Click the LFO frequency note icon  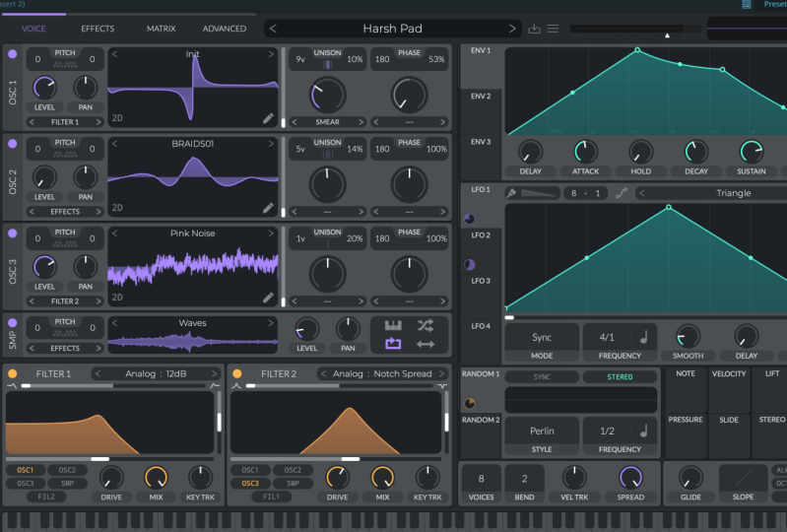[x=644, y=337]
